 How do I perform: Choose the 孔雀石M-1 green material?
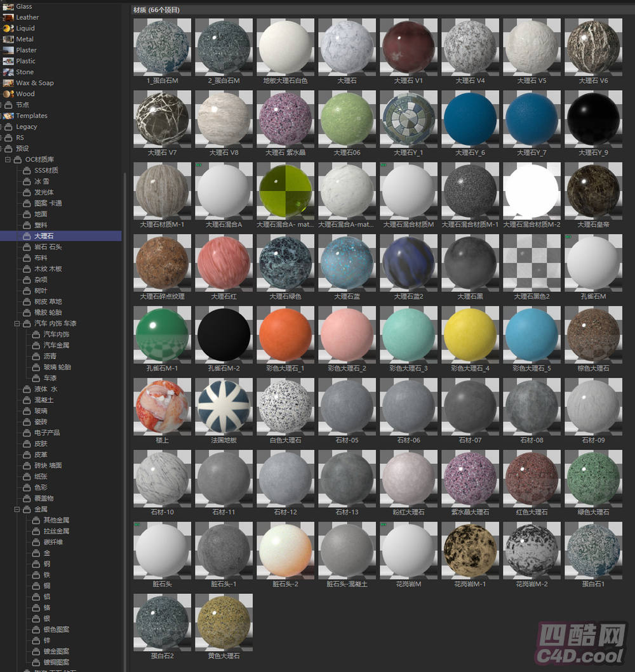[161, 335]
